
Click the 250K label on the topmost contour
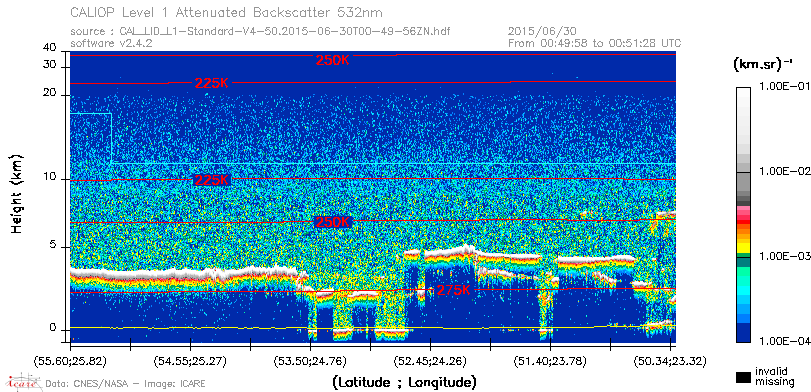pyautogui.click(x=333, y=60)
